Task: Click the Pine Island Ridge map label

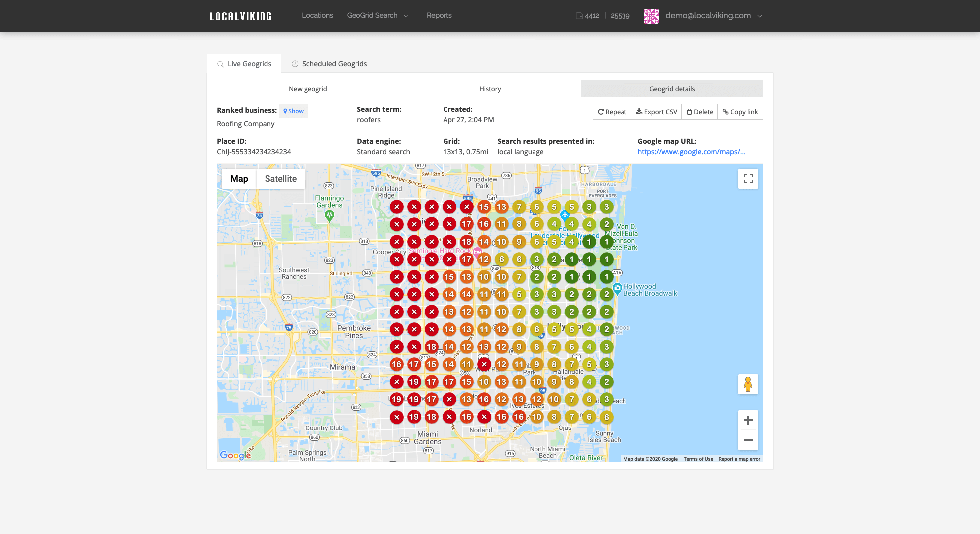Action: [x=386, y=192]
